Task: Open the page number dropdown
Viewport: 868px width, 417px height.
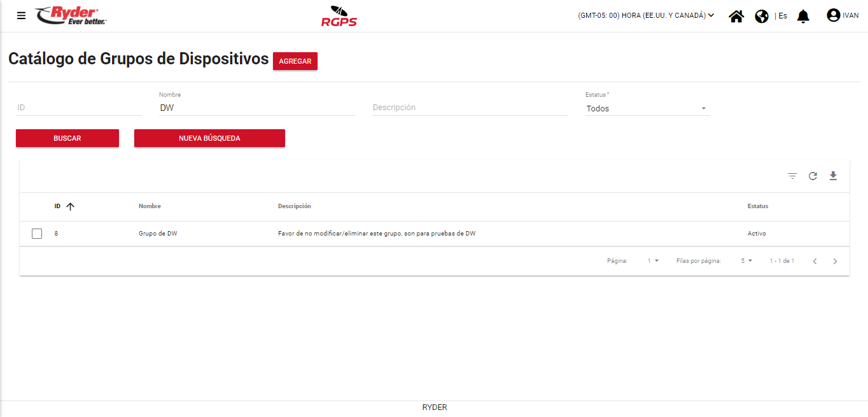Action: [x=653, y=261]
